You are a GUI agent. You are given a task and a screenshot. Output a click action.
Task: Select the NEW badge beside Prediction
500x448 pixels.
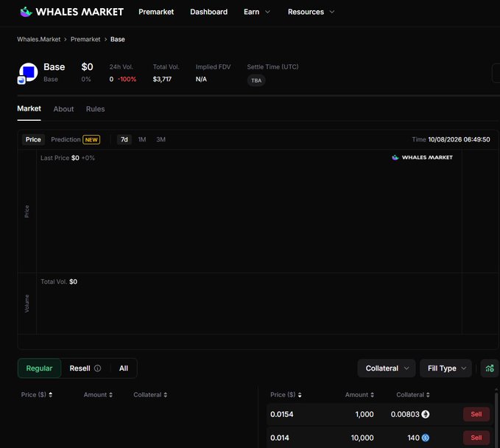coord(91,140)
